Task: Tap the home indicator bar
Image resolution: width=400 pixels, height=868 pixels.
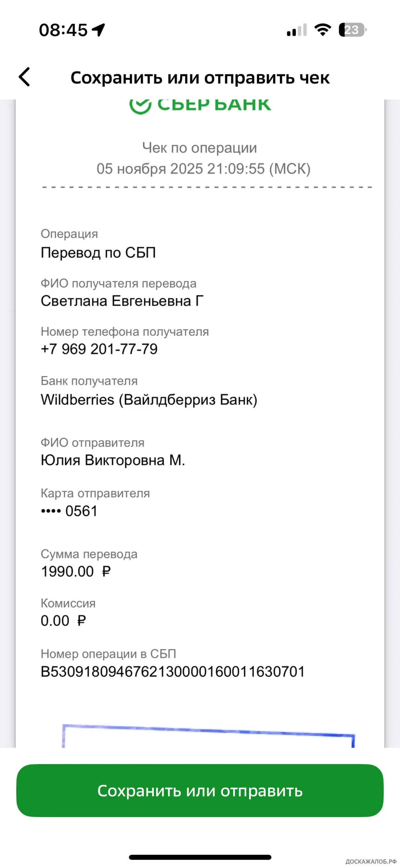Action: pos(200,857)
